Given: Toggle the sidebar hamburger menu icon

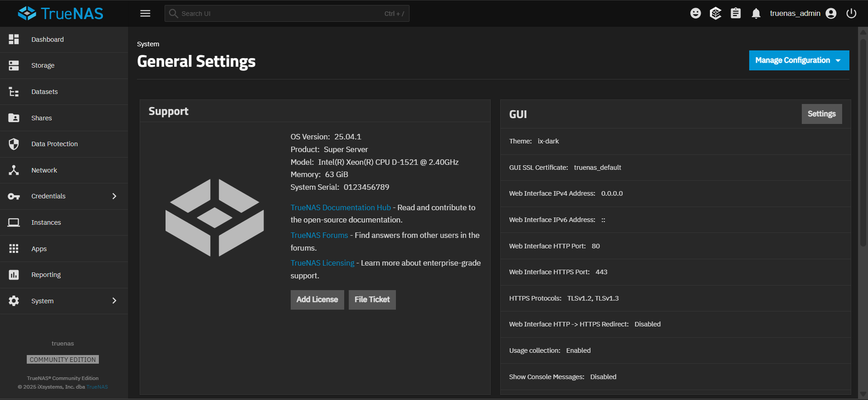Looking at the screenshot, I should (x=145, y=14).
